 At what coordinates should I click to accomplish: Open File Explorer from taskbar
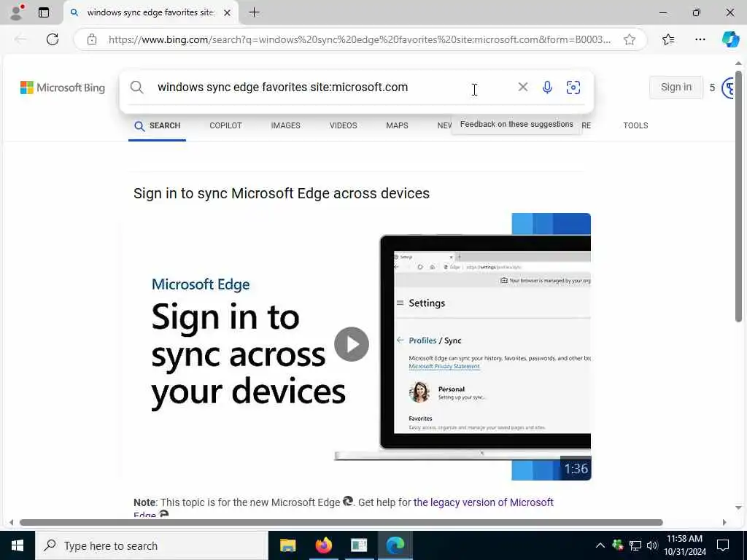[x=287, y=545]
